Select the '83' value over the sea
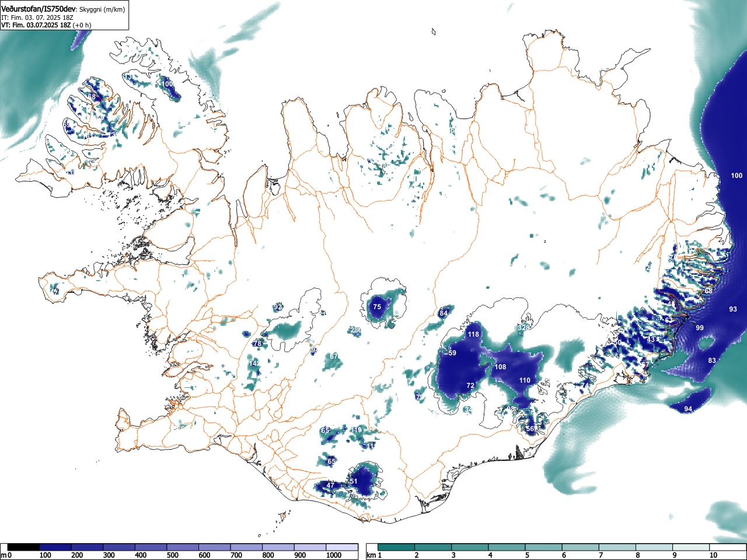 (x=712, y=360)
